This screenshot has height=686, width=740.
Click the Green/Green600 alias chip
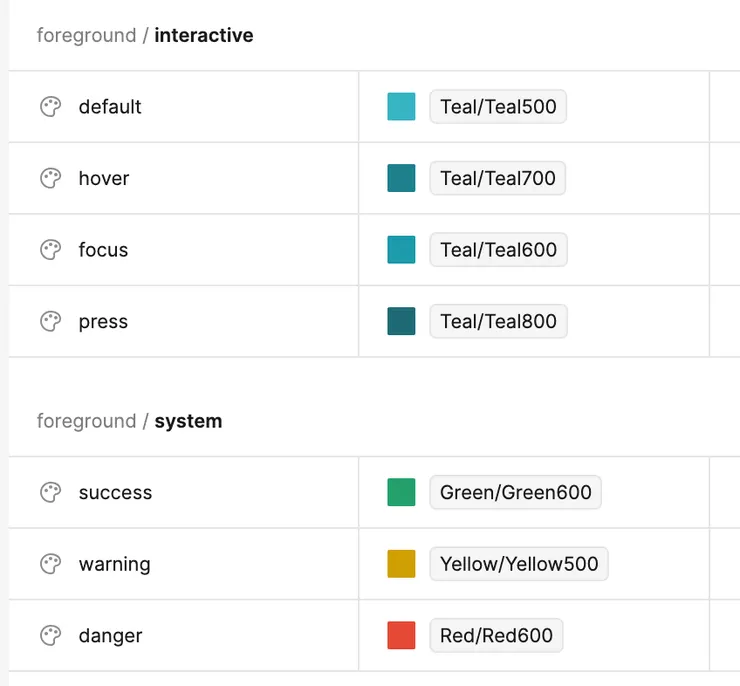pos(515,493)
